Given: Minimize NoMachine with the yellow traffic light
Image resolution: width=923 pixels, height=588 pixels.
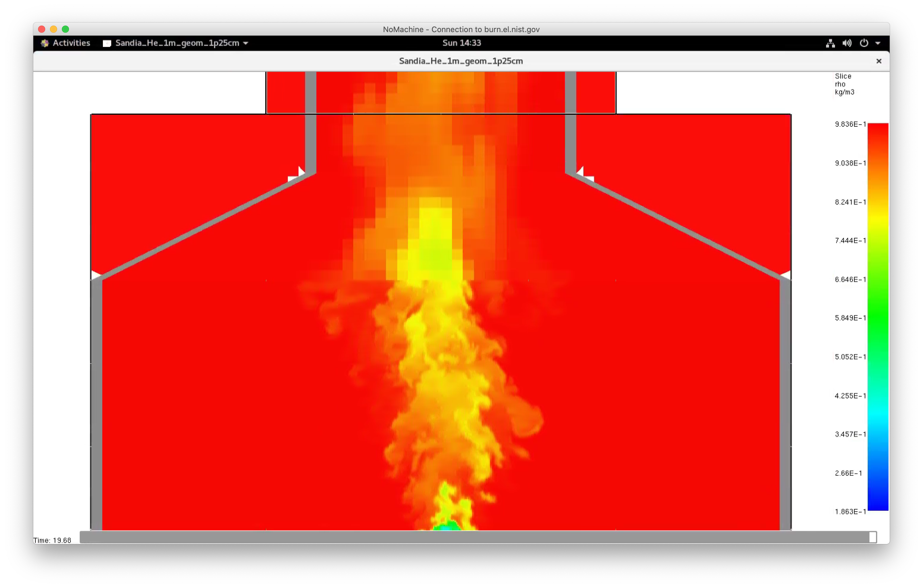Looking at the screenshot, I should click(x=53, y=29).
